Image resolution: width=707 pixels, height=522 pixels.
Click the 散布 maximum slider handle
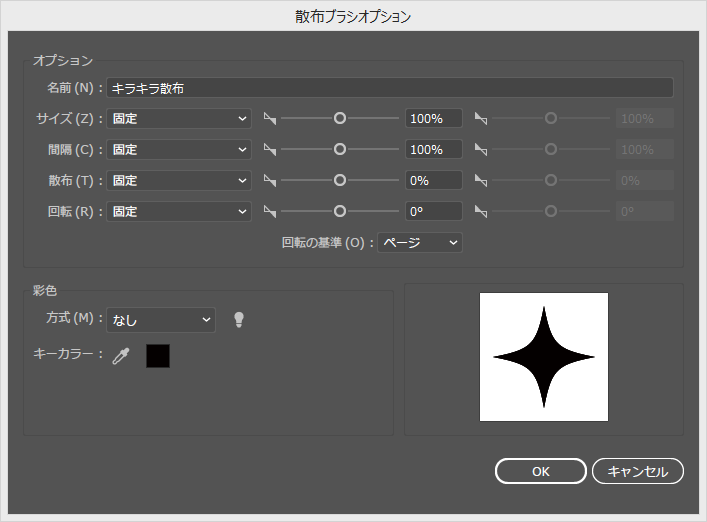pyautogui.click(x=551, y=180)
